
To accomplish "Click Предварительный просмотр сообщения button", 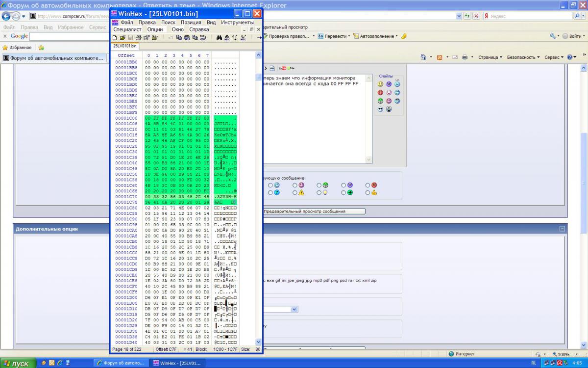I will point(314,211).
